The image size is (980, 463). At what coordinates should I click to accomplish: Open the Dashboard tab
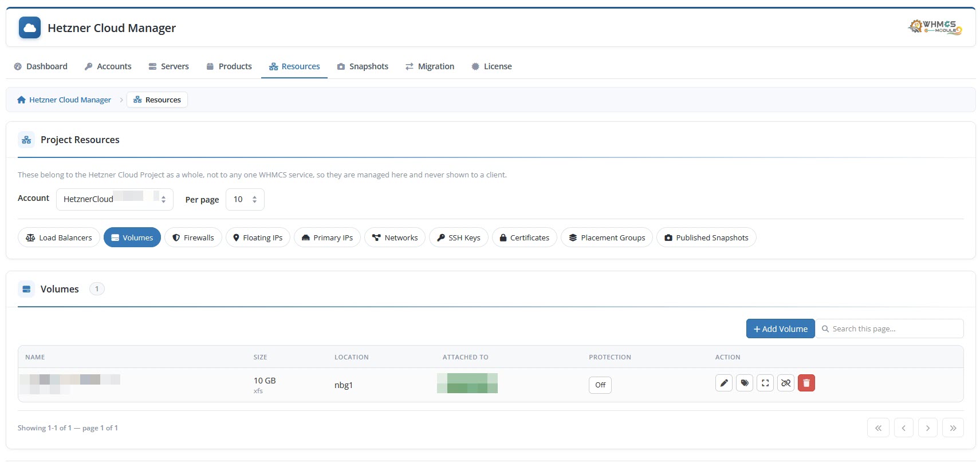pyautogui.click(x=41, y=66)
